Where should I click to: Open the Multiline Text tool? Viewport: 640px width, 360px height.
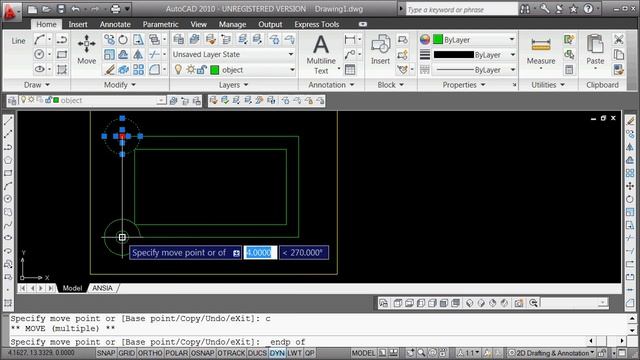point(321,54)
